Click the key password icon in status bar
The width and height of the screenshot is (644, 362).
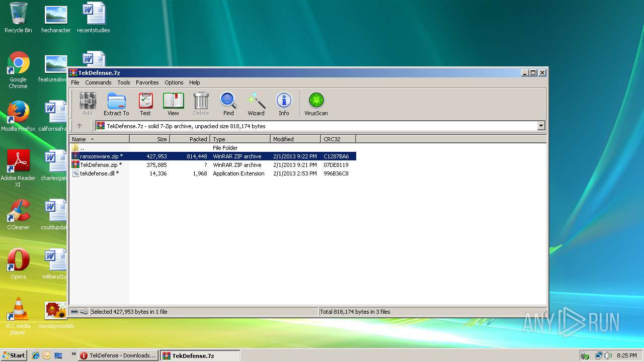pos(84,312)
